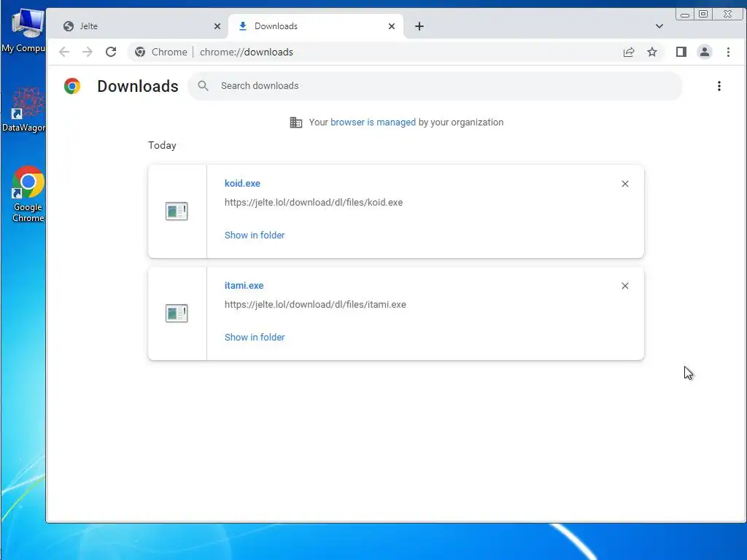Remove itami.exe from the downloads list
This screenshot has height=560, width=747.
(625, 286)
